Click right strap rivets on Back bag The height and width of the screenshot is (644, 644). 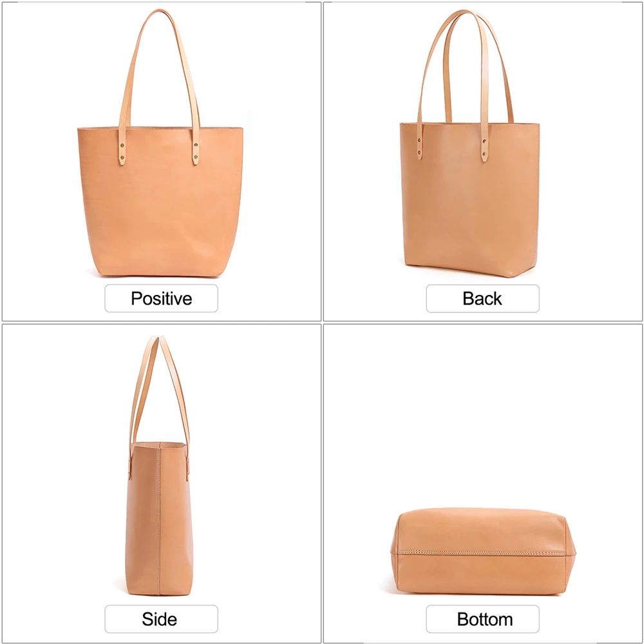tap(484, 148)
